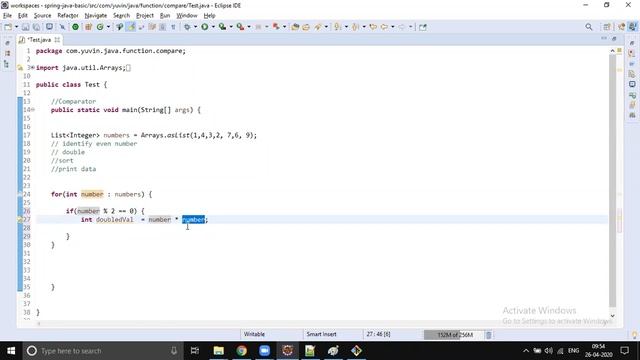Switch to the Java EE perspective icon
This screenshot has height=360, width=640.
click(x=621, y=27)
